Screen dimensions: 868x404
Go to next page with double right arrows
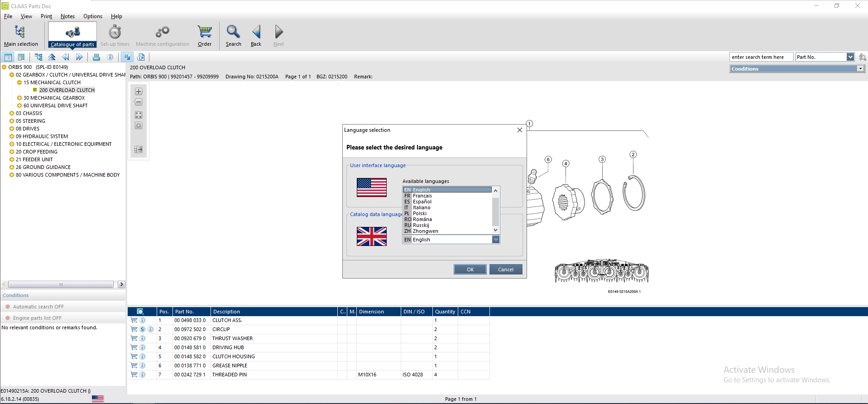pos(79,57)
